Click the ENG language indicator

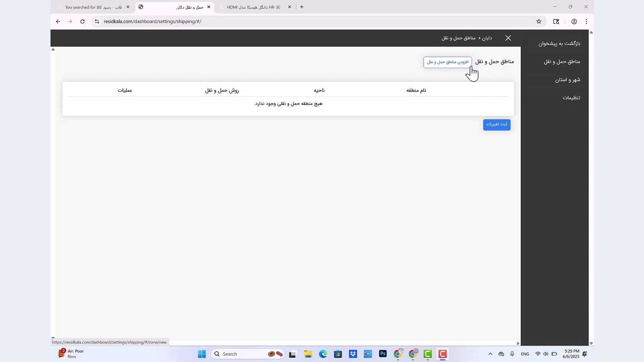tap(525, 354)
